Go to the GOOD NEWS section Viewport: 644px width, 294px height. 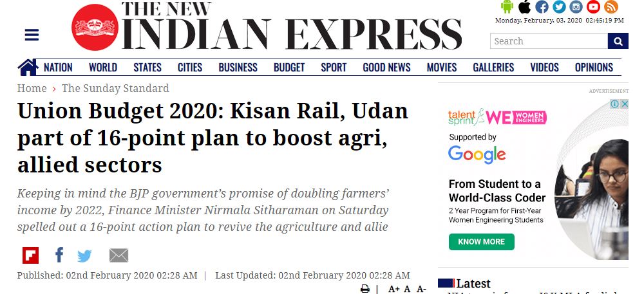coord(386,68)
